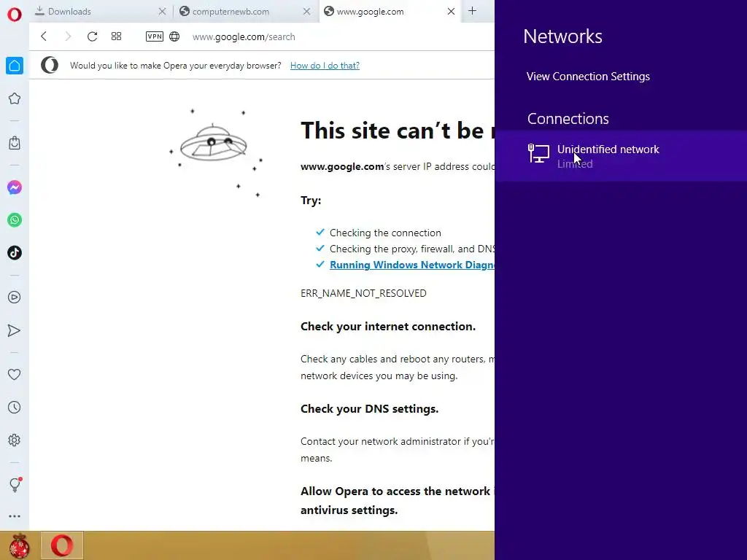The image size is (747, 560).
Task: Open My Flow send icon
Action: pyautogui.click(x=15, y=330)
